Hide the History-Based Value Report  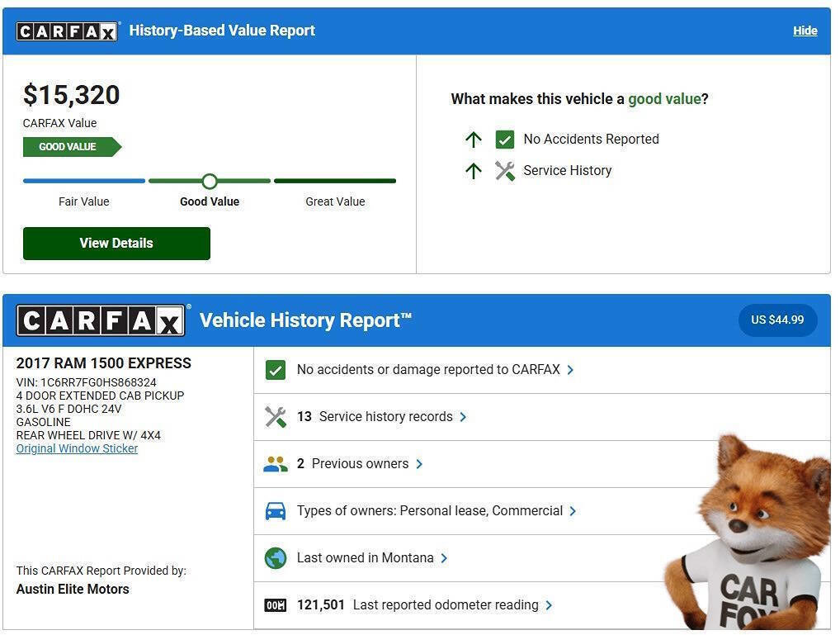805,30
